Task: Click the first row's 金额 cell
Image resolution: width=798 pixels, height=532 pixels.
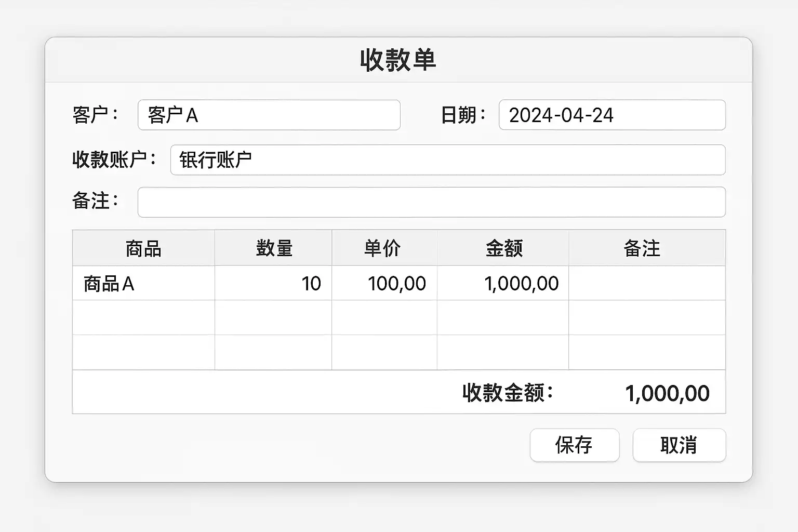Action: pyautogui.click(x=503, y=284)
